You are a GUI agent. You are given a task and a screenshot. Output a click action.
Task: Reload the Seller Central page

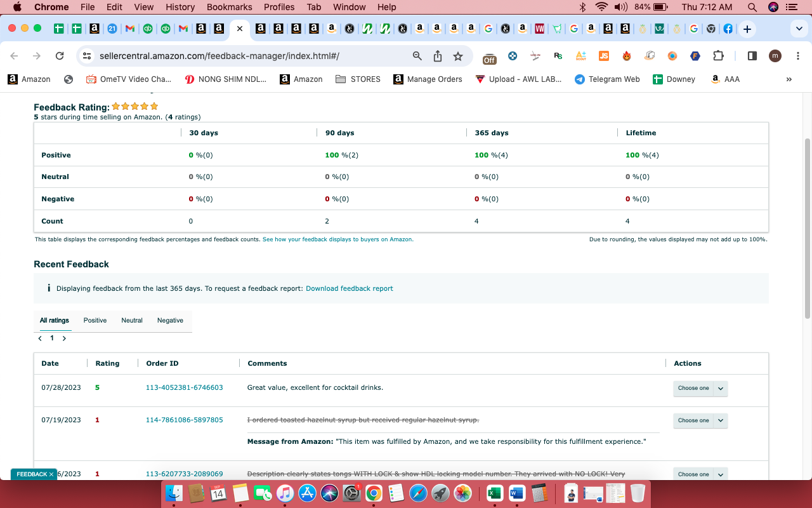pos(60,56)
